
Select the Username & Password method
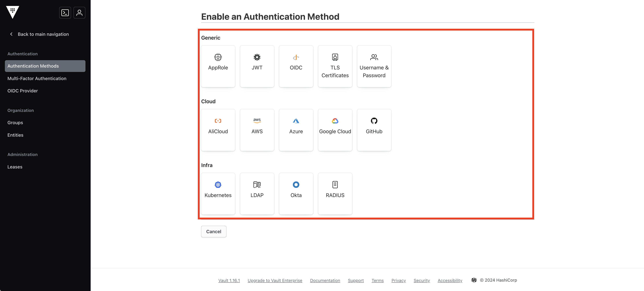coord(374,66)
